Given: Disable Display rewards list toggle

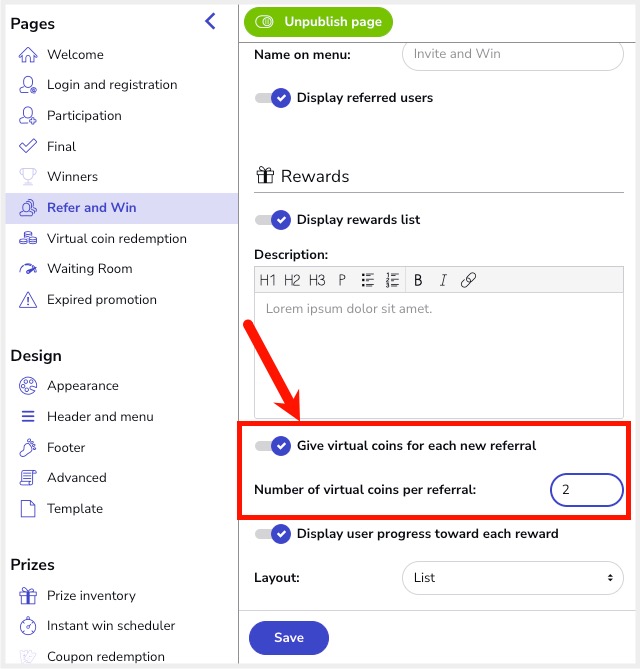Looking at the screenshot, I should pyautogui.click(x=273, y=220).
